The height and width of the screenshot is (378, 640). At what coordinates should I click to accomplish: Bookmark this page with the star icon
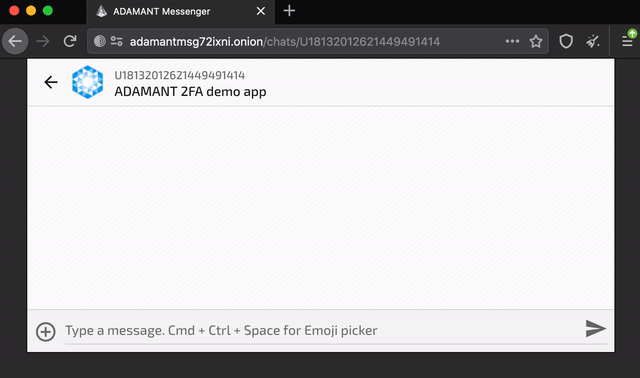pos(536,41)
